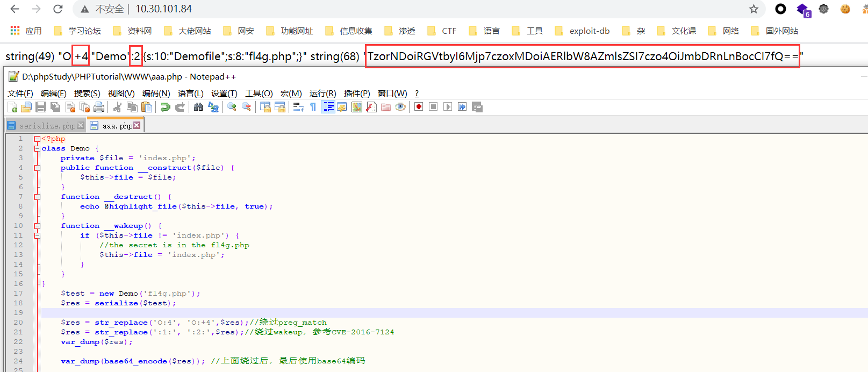Open Folder as Workspace toolbar icon

pyautogui.click(x=385, y=107)
